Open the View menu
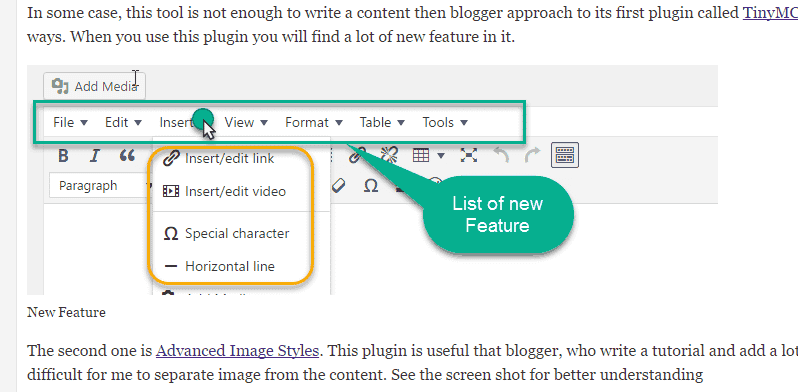This screenshot has width=798, height=392. pos(246,122)
